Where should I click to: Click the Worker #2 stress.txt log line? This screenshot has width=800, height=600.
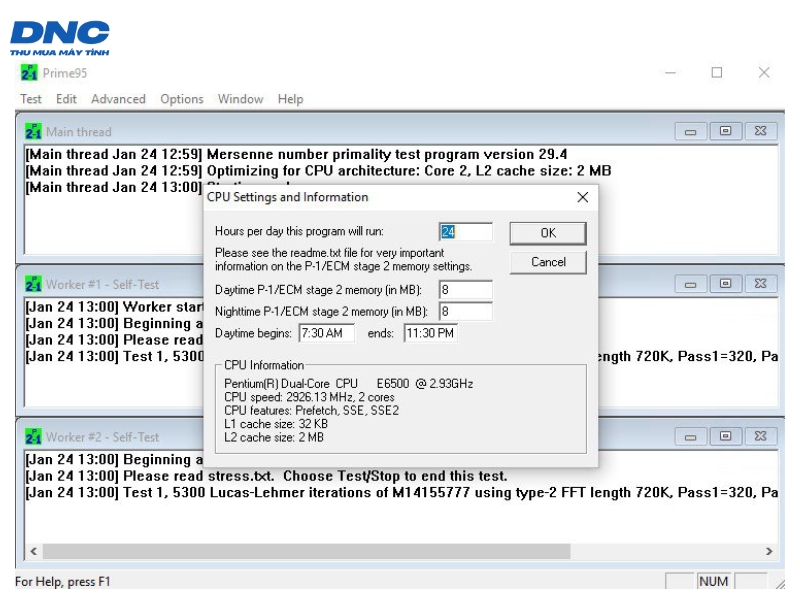(266, 476)
